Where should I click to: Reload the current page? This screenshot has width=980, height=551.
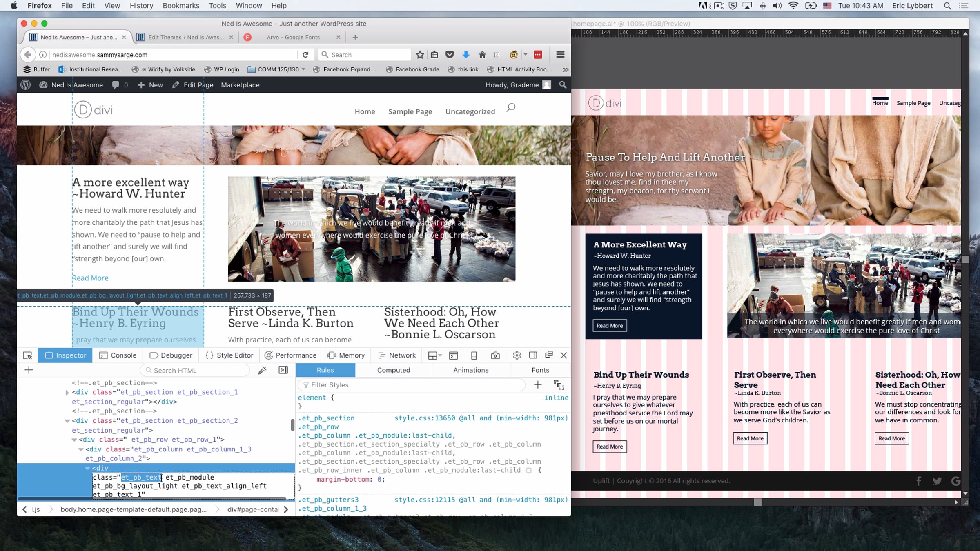coord(305,55)
